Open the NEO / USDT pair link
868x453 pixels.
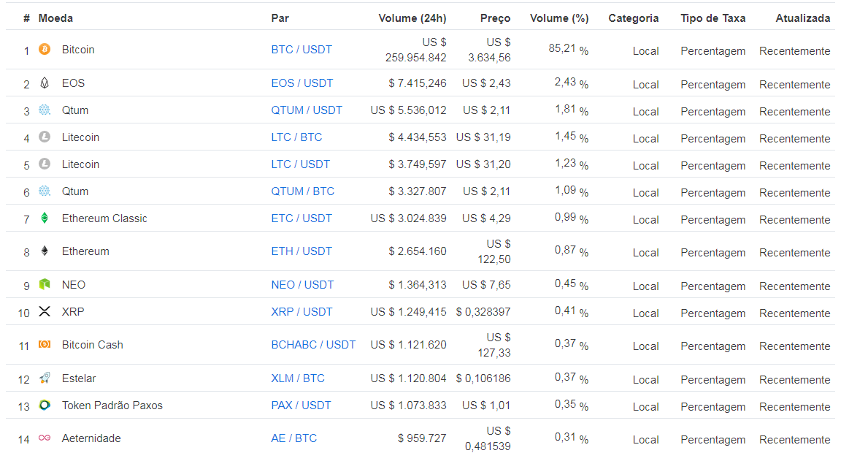[302, 285]
